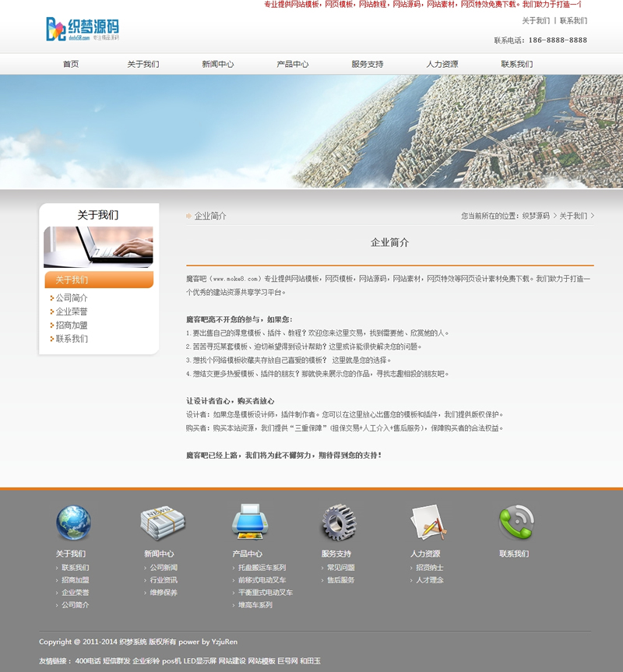This screenshot has height=672, width=623.
Task: Click the document-and-pen icon for 人力资源
Action: (x=428, y=522)
